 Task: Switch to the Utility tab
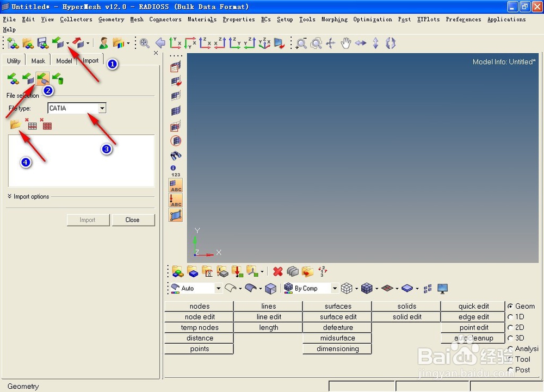14,61
